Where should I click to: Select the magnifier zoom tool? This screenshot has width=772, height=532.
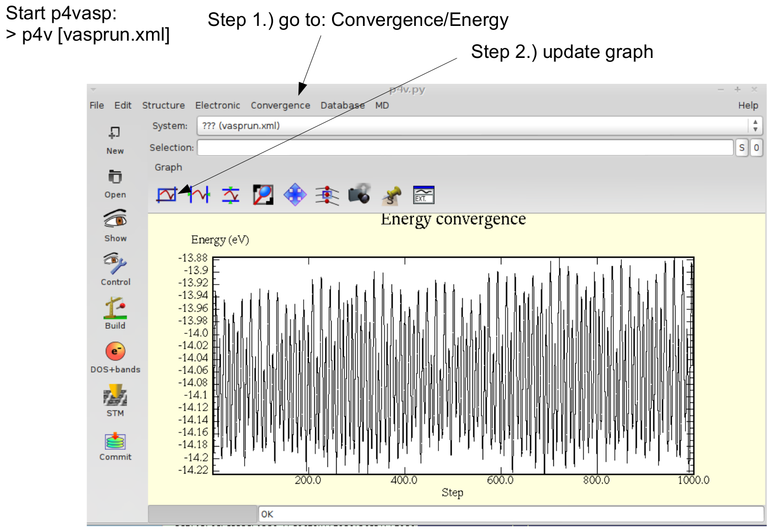pos(263,195)
